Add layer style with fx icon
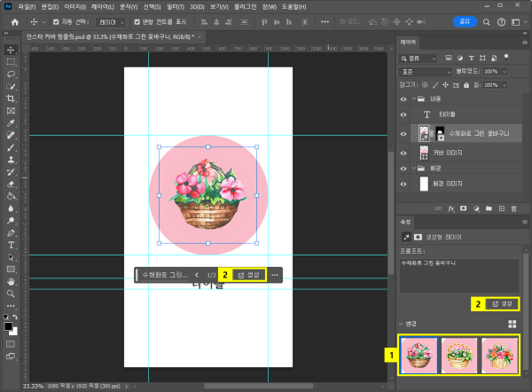This screenshot has width=532, height=392. pos(451,208)
